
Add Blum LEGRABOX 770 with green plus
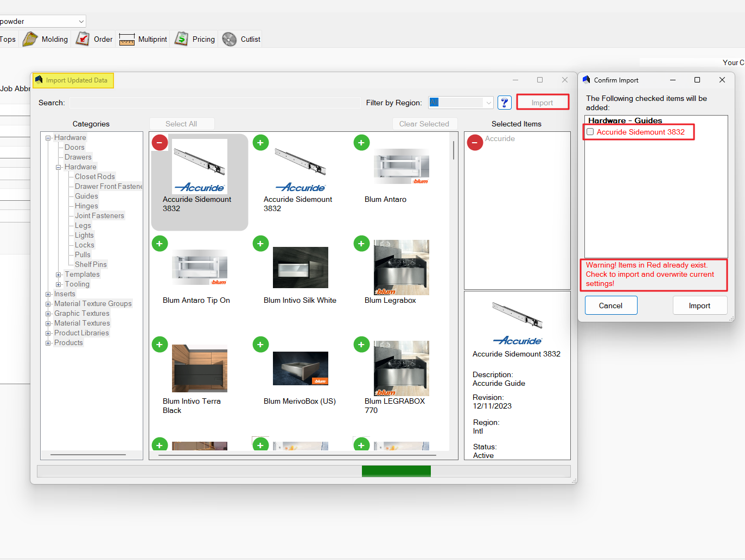(361, 345)
